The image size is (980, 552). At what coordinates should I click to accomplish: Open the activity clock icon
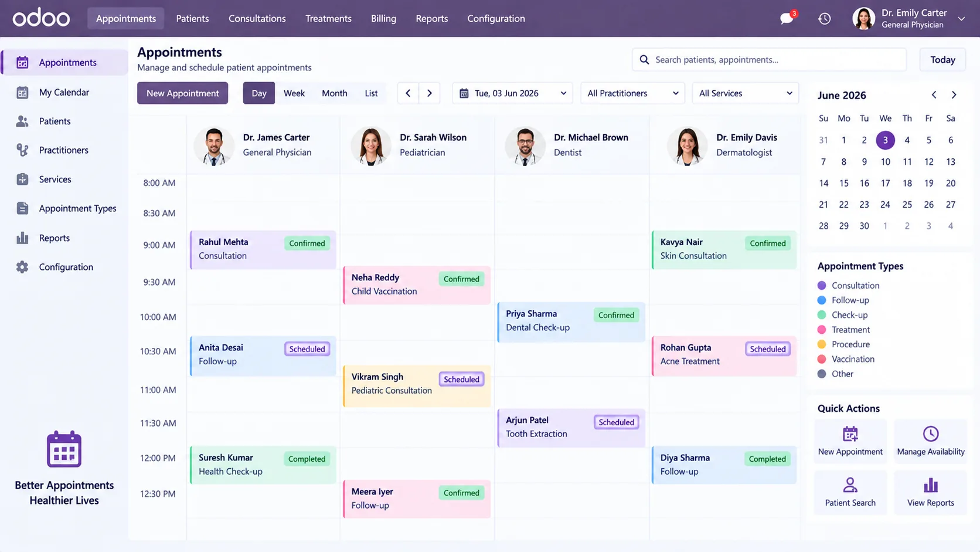pyautogui.click(x=824, y=19)
